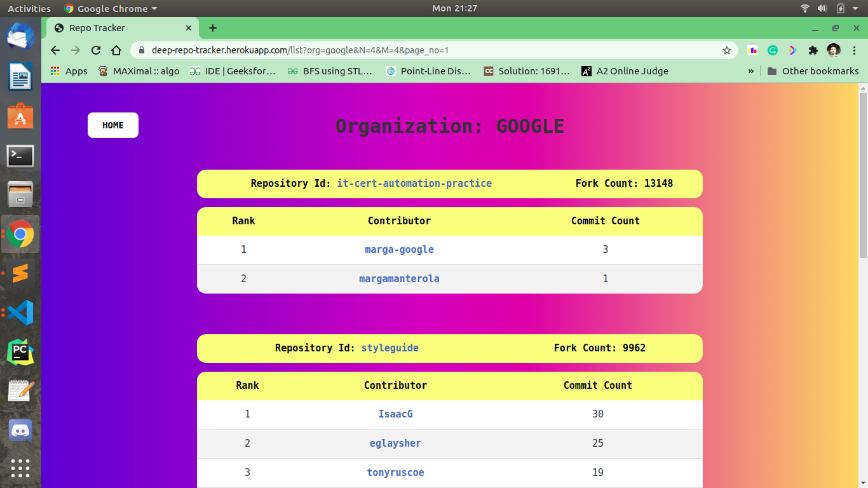The height and width of the screenshot is (488, 868).
Task: Open the browser home page icon
Action: click(116, 50)
